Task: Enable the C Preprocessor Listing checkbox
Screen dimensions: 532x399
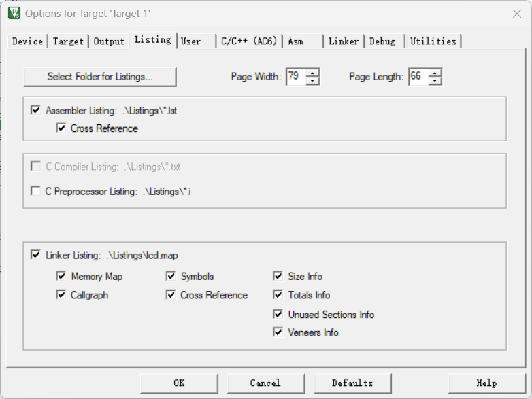Action: pyautogui.click(x=36, y=192)
